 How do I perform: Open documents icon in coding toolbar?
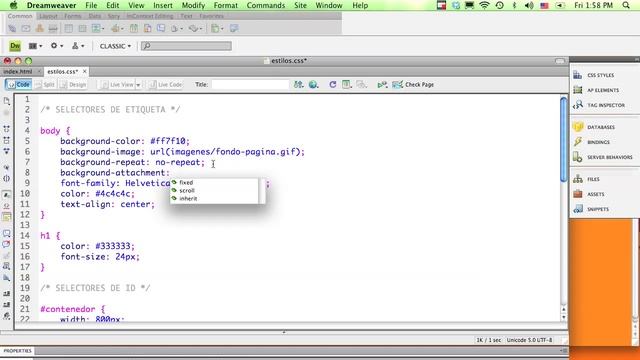coord(7,101)
